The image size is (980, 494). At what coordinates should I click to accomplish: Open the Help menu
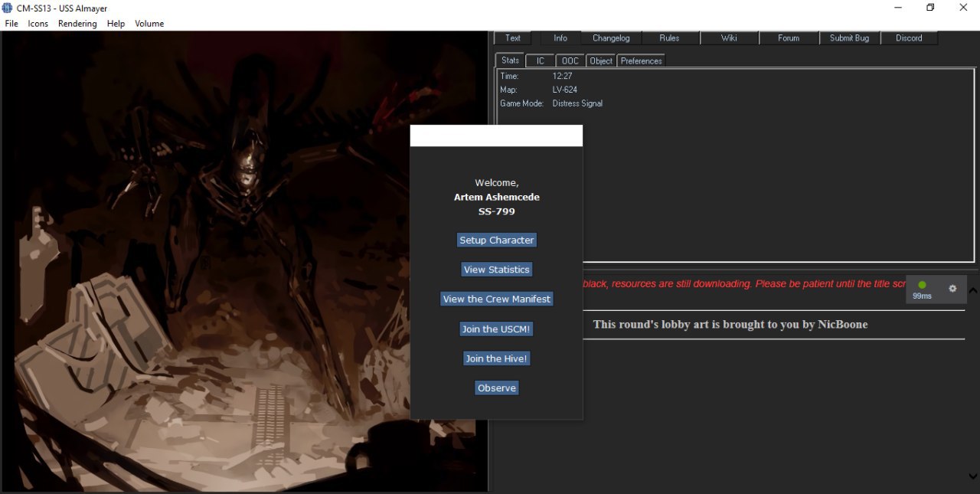[116, 24]
